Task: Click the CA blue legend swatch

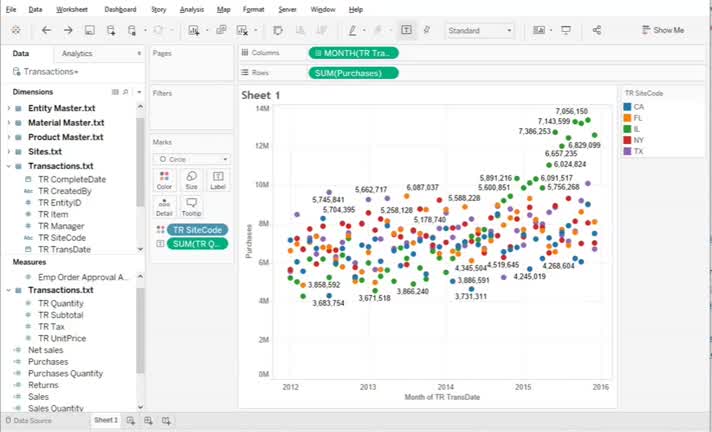Action: (628, 107)
